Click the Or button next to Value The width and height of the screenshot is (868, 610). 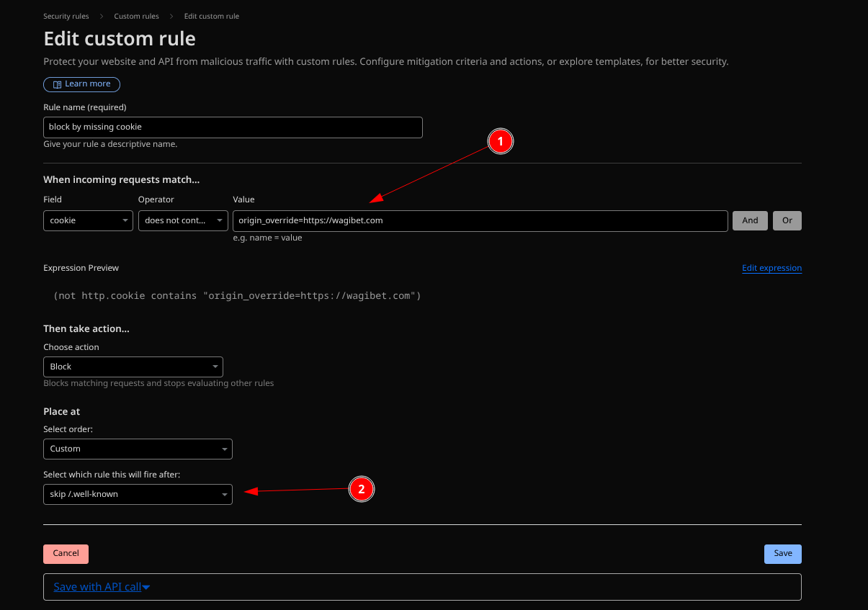787,220
